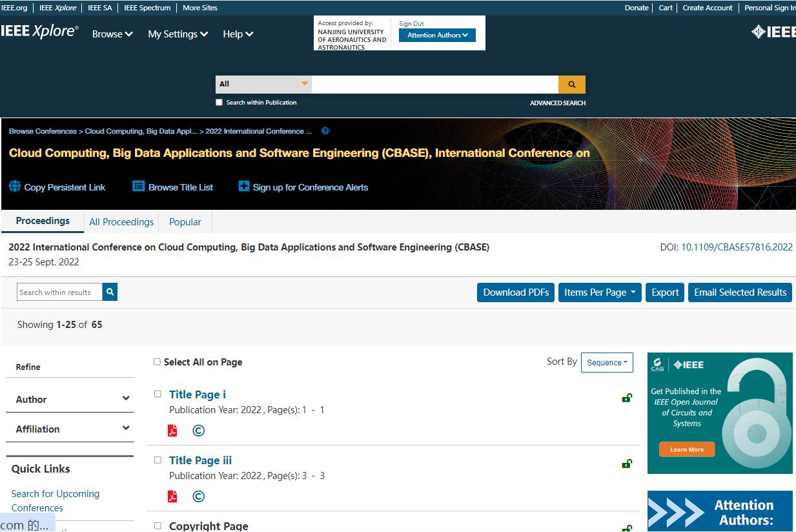The image size is (796, 532).
Task: Switch to the Proceedings tab
Action: click(x=43, y=221)
